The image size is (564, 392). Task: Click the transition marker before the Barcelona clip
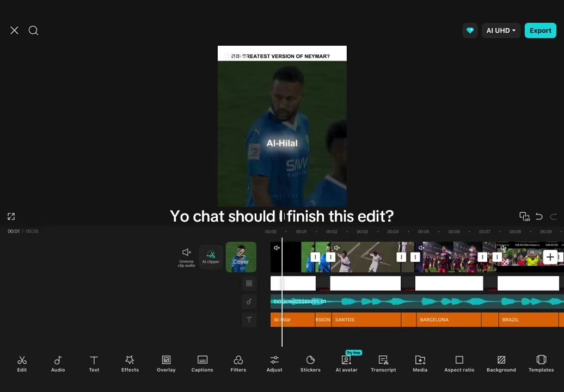(415, 257)
